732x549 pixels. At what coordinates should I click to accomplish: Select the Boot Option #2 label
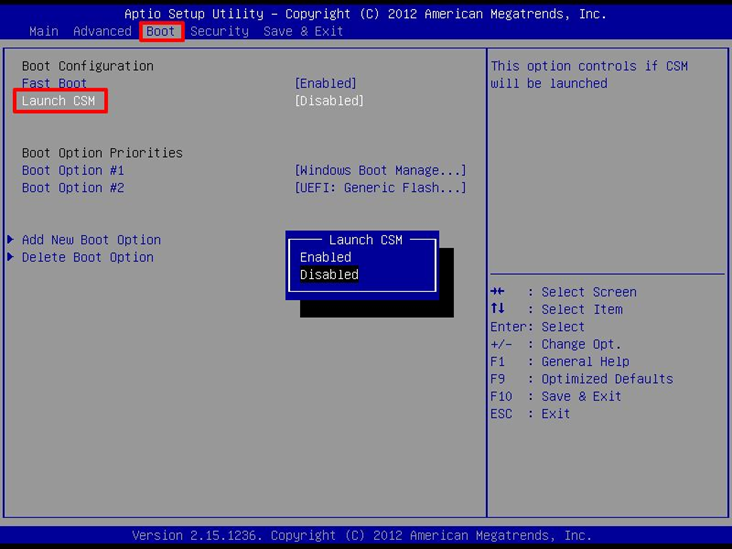[73, 188]
